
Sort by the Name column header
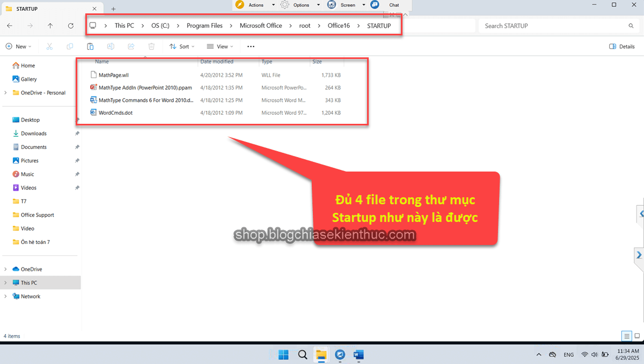(x=102, y=62)
